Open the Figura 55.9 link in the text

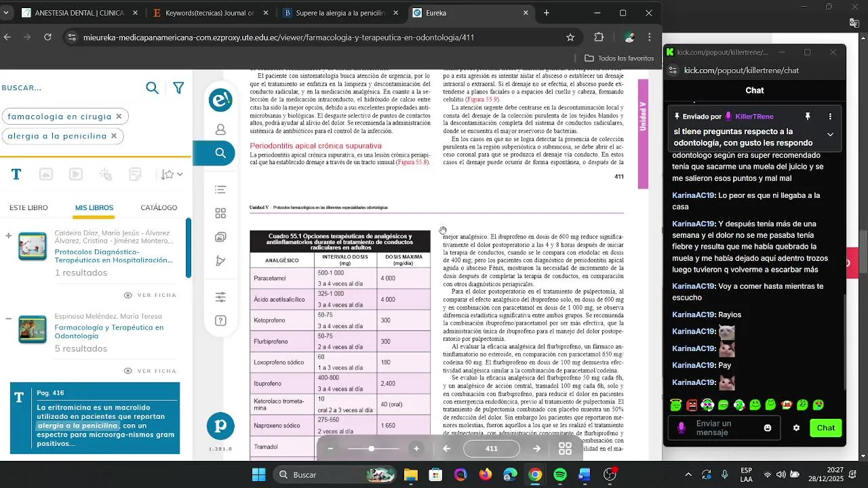tap(481, 100)
